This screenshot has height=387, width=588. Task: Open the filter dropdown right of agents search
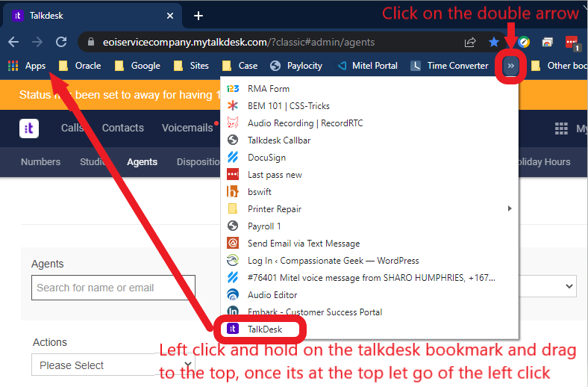click(x=548, y=286)
